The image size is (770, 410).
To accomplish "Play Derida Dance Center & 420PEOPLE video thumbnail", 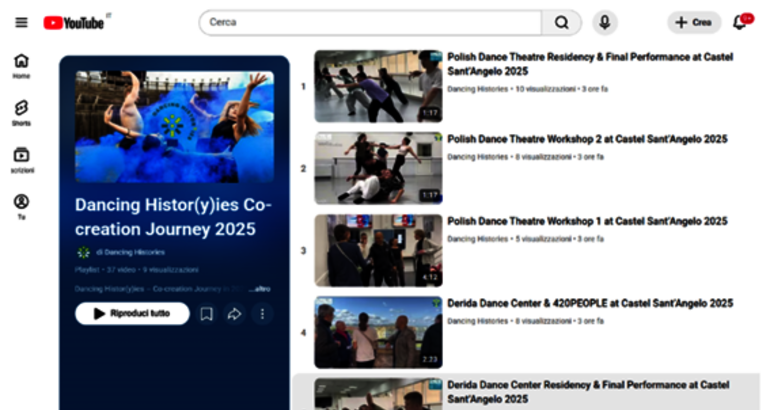I will tap(378, 332).
